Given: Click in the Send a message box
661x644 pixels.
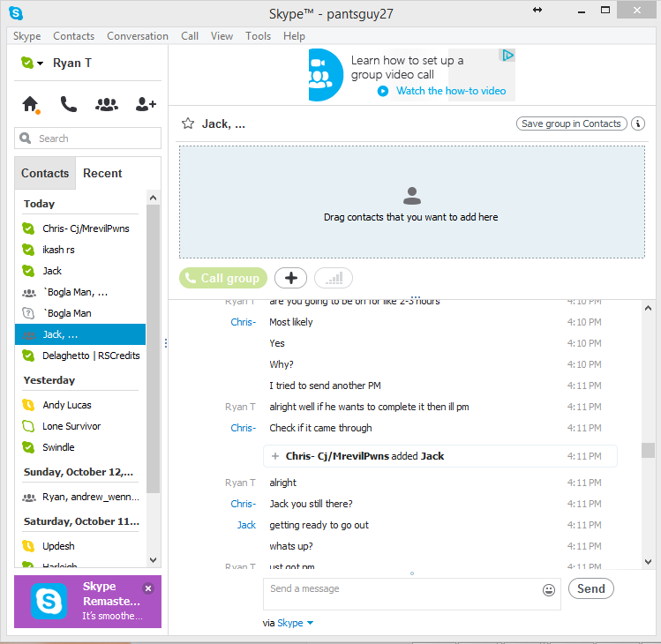Looking at the screenshot, I should tap(412, 594).
